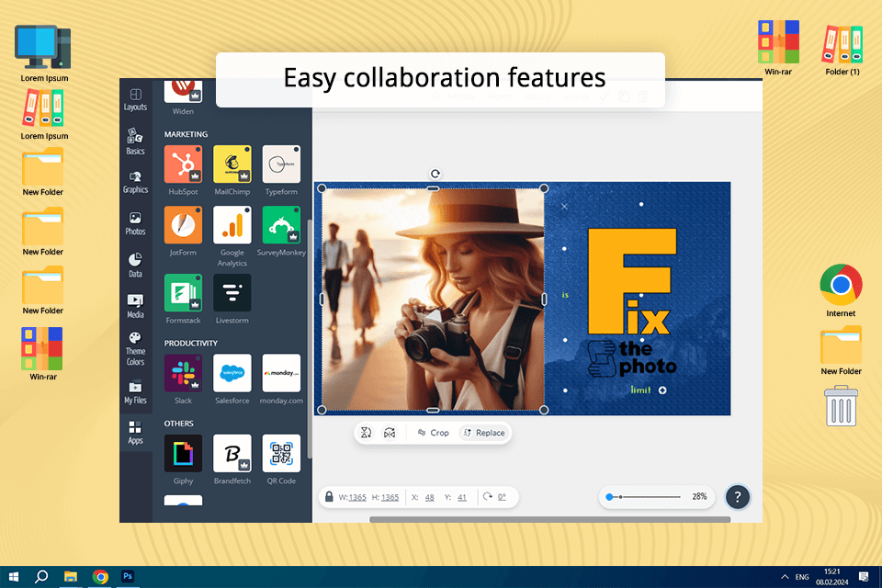Switch to the Basics sidebar tab
This screenshot has width=882, height=588.
136,141
